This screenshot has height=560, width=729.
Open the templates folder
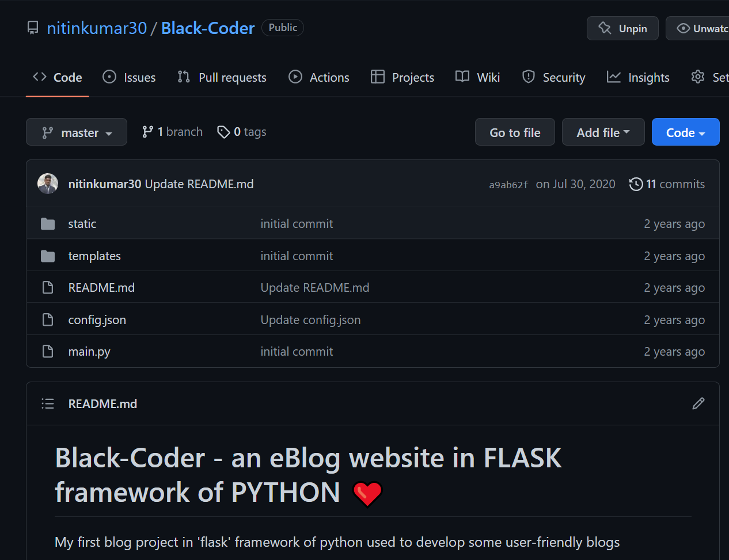tap(94, 256)
